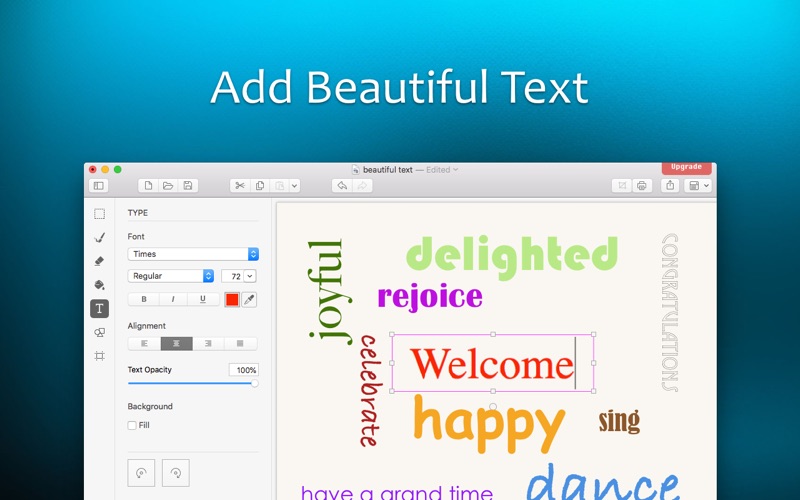Print the document
The image size is (800, 500).
tap(642, 186)
